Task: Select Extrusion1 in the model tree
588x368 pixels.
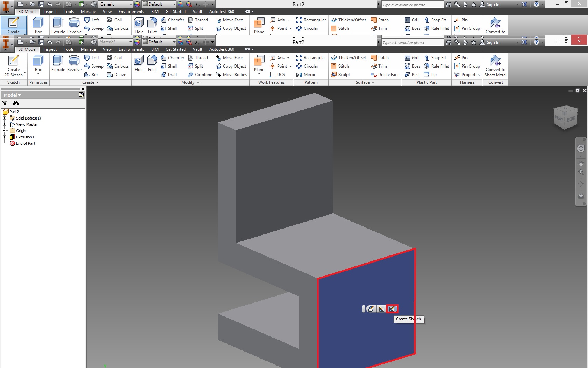Action: point(25,137)
